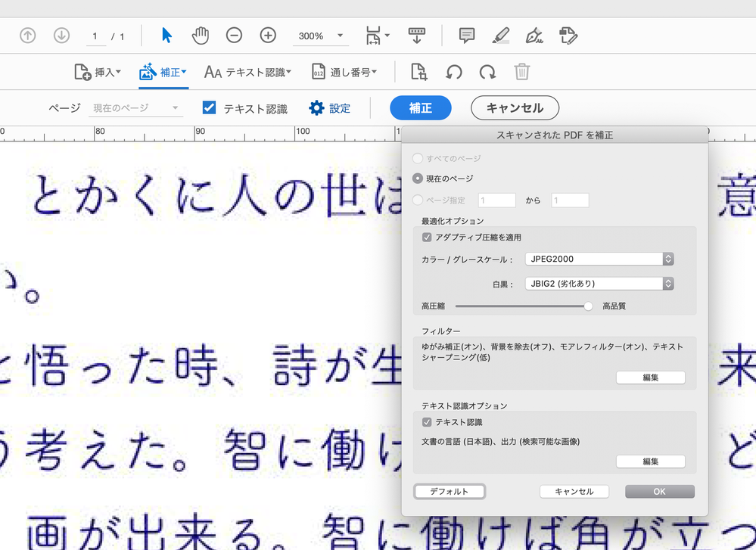756x550 pixels.
Task: Open the sticky note comment tool
Action: [x=465, y=35]
